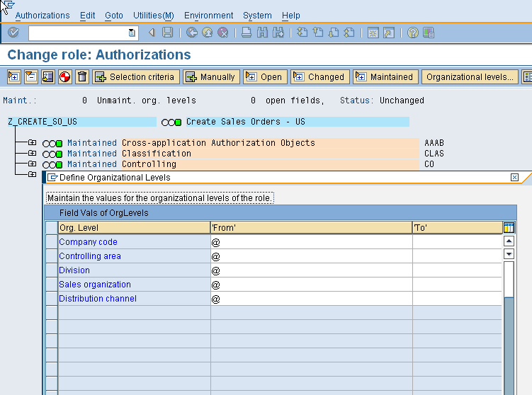
Task: Click the traffic light status of Z_CREATE_SO_US
Action: [x=171, y=122]
